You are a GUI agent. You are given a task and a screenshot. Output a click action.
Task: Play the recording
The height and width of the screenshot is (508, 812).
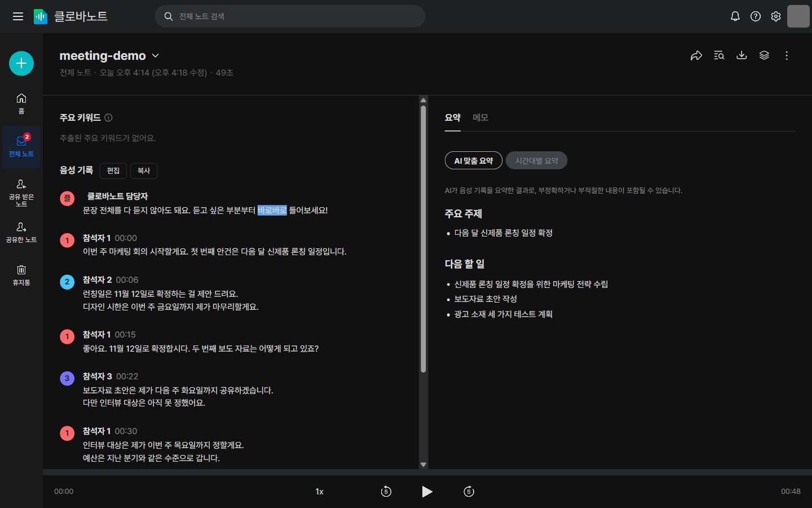(x=427, y=492)
